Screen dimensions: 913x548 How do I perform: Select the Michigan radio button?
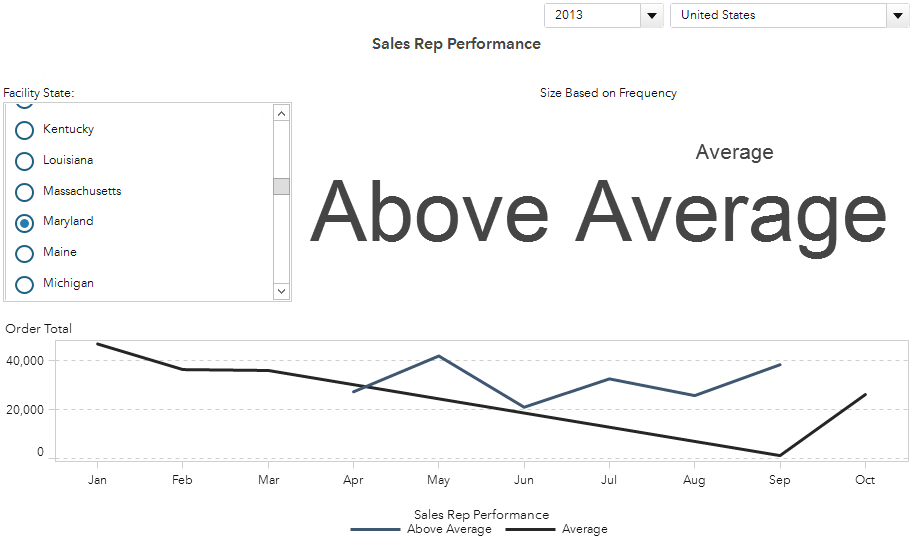pyautogui.click(x=25, y=284)
